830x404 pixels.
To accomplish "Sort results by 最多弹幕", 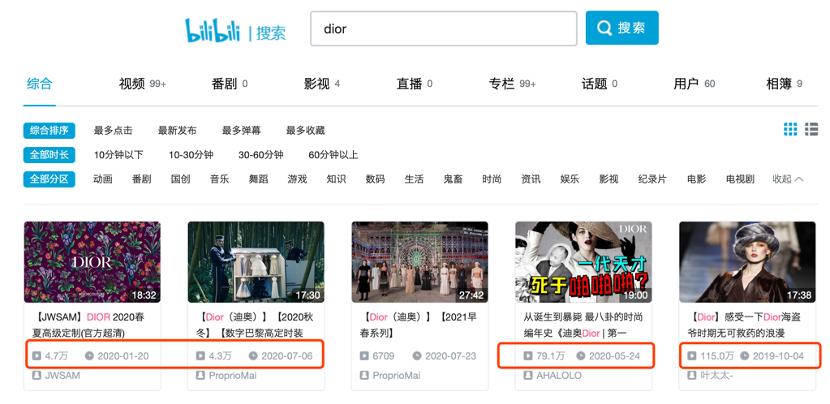I will pos(241,130).
